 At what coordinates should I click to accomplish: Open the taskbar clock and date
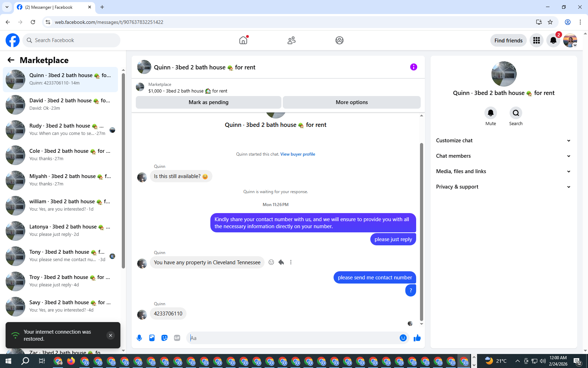coord(558,361)
